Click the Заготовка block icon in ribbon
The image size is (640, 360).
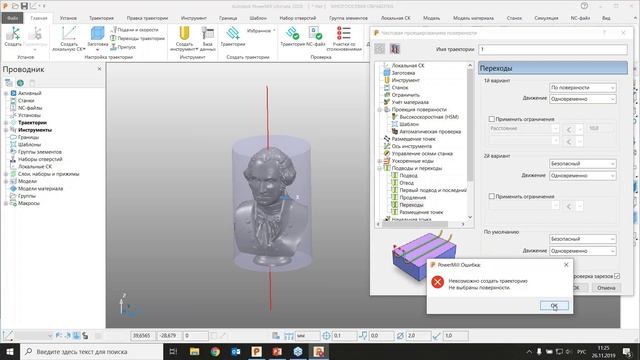click(x=98, y=34)
